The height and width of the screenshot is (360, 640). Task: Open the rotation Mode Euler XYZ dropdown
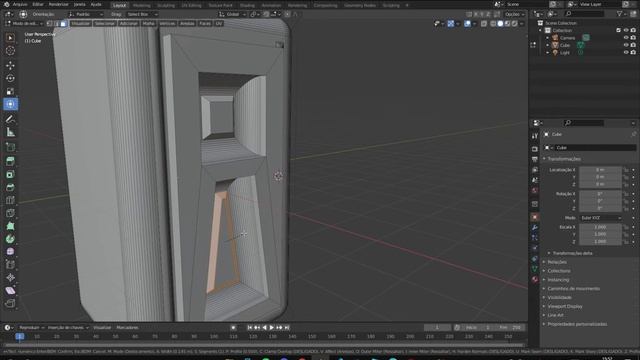click(x=600, y=218)
